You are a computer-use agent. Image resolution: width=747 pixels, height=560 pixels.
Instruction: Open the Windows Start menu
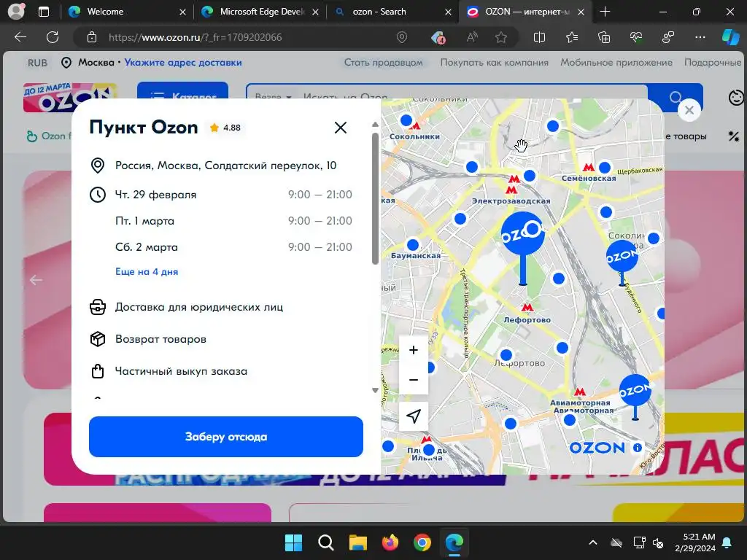coord(293,542)
